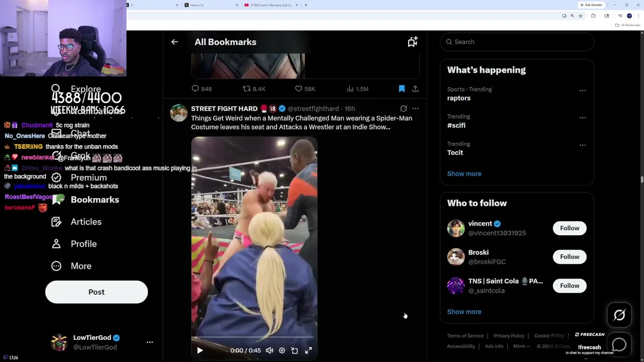The image size is (644, 362).
Task: Open the @streetfighthard handle link
Action: (313, 108)
